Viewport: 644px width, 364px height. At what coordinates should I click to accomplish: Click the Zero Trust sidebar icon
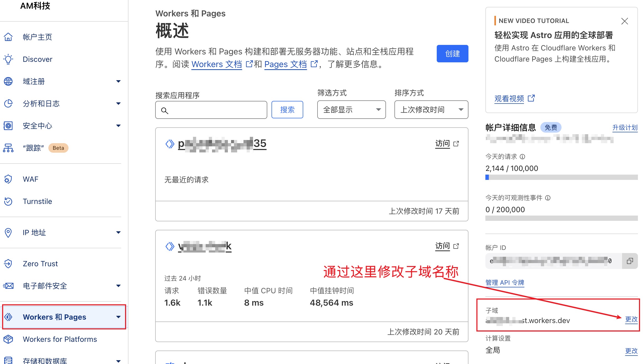pyautogui.click(x=8, y=264)
